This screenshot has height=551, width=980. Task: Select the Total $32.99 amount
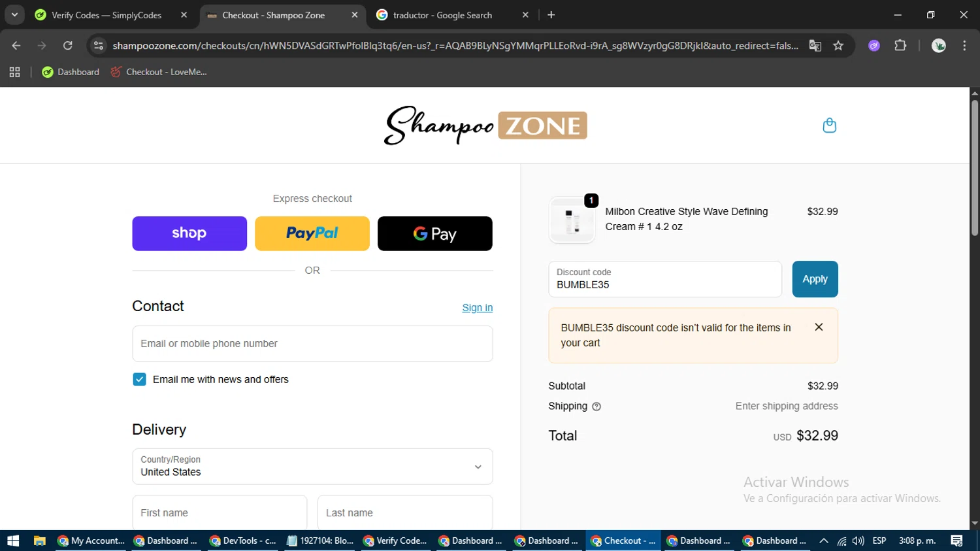pyautogui.click(x=817, y=436)
